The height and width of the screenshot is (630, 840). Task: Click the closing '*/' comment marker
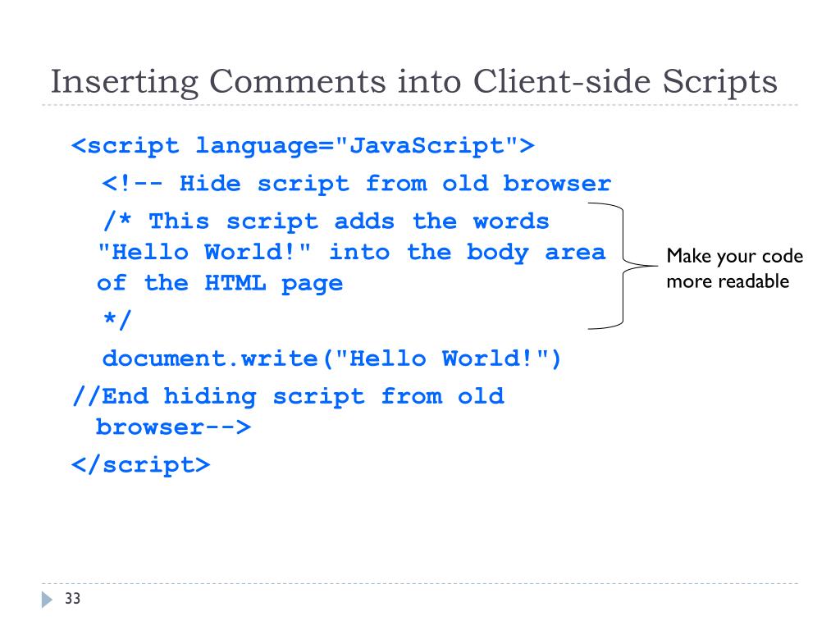[116, 320]
